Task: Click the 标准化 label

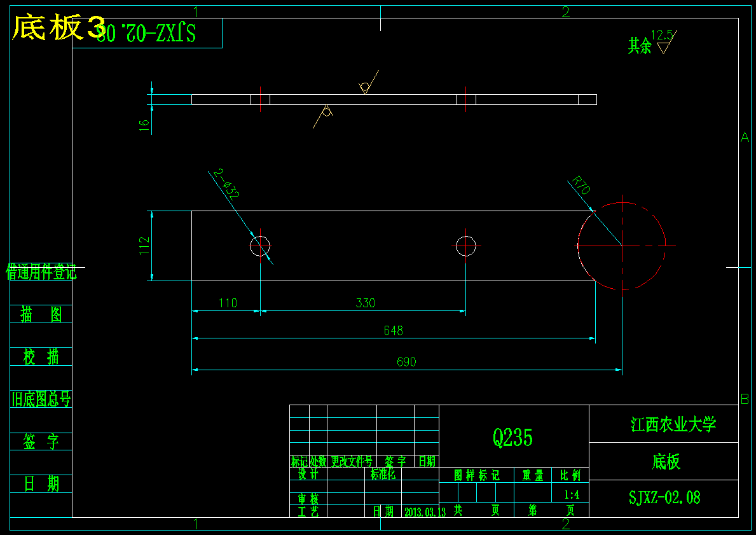Action: pos(383,474)
